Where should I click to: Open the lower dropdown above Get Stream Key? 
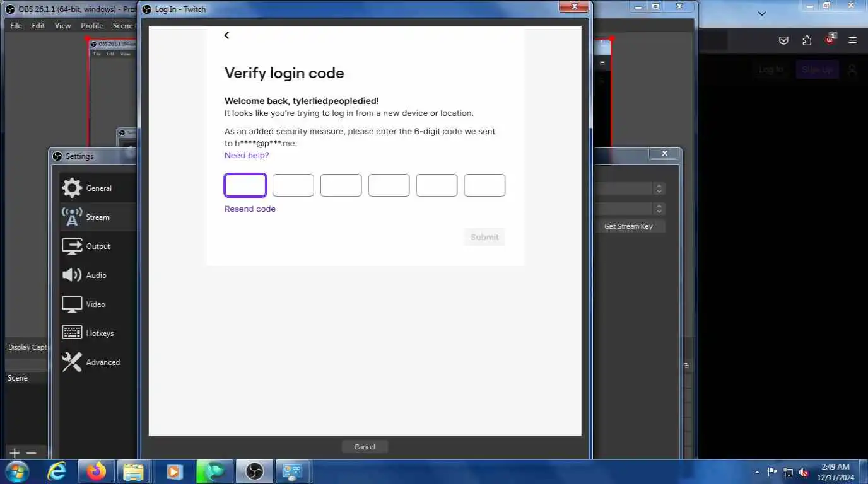pyautogui.click(x=659, y=209)
